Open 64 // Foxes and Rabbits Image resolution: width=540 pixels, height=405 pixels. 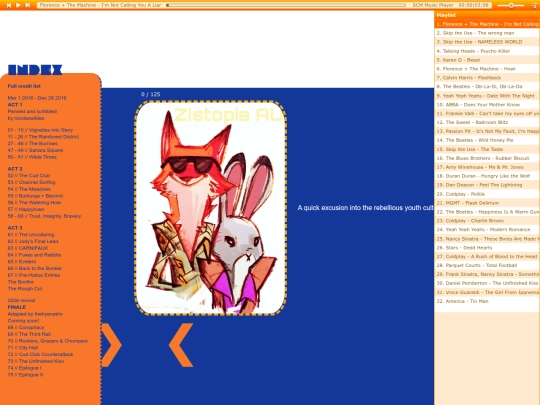click(x=34, y=255)
